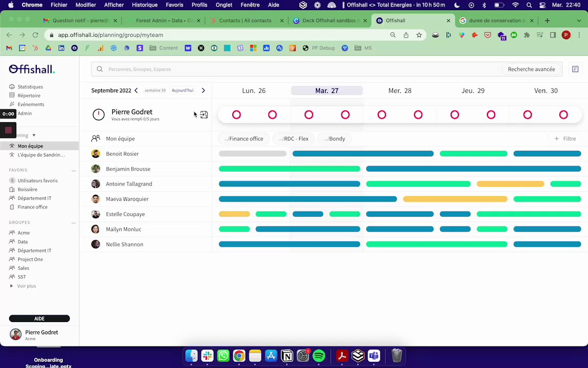Click the AIDE help button
Viewport: 588px width, 368px height.
pos(39,318)
